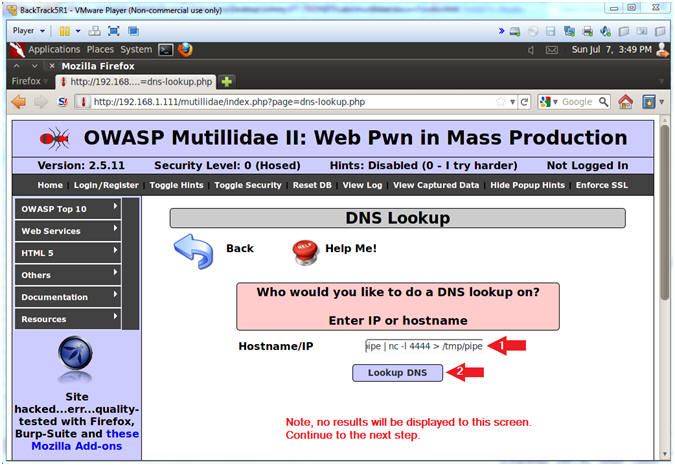Click Hide Popup Hints

click(528, 185)
